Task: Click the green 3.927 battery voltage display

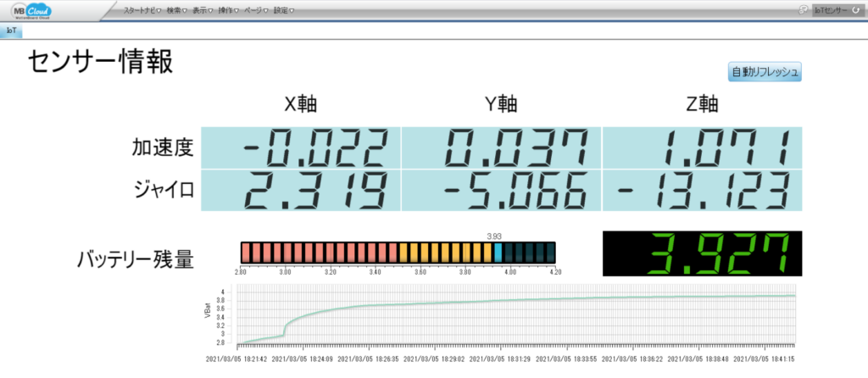Action: pos(702,253)
